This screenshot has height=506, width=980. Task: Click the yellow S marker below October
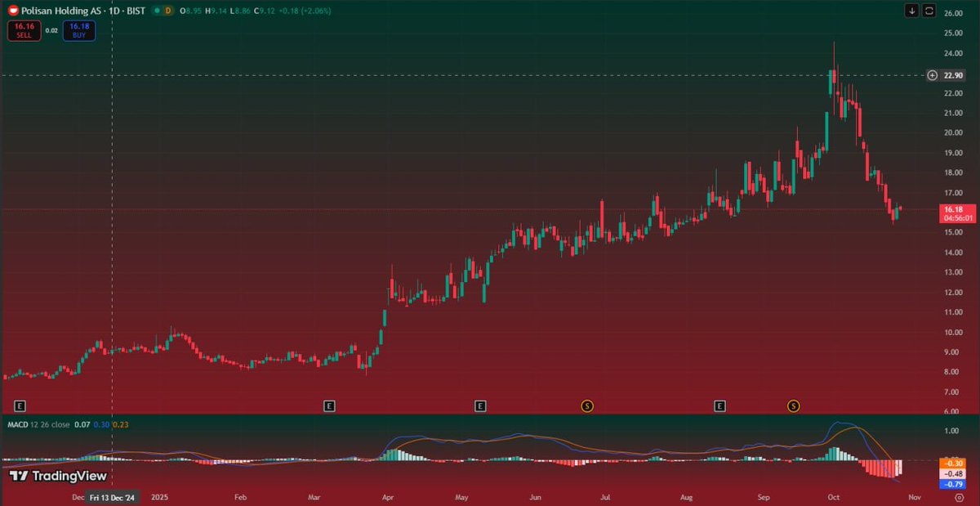[792, 405]
